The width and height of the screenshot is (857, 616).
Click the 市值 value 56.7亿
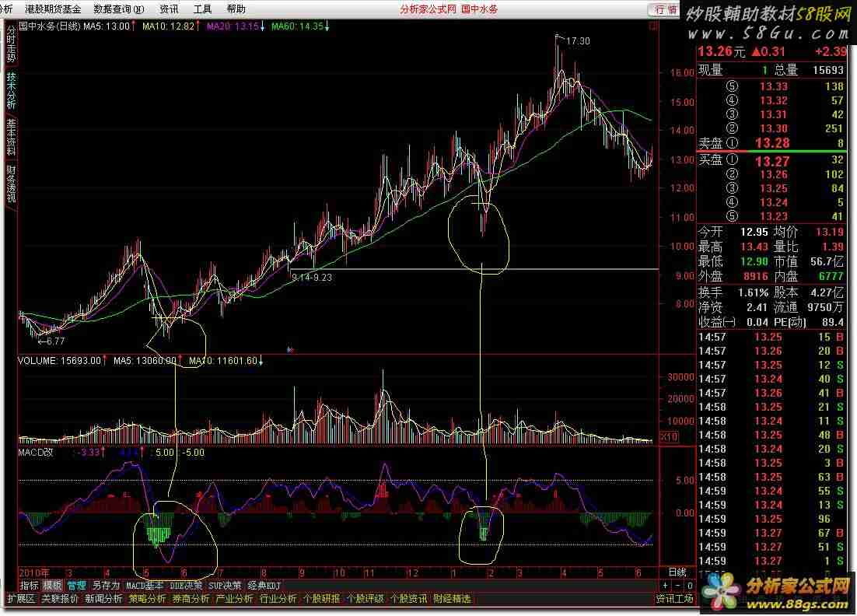[827, 261]
